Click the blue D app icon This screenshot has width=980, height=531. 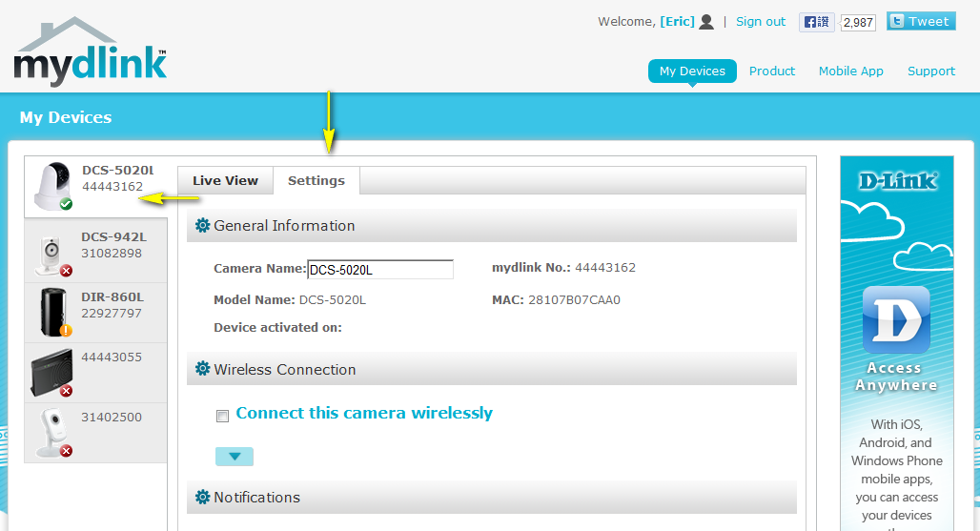[896, 320]
